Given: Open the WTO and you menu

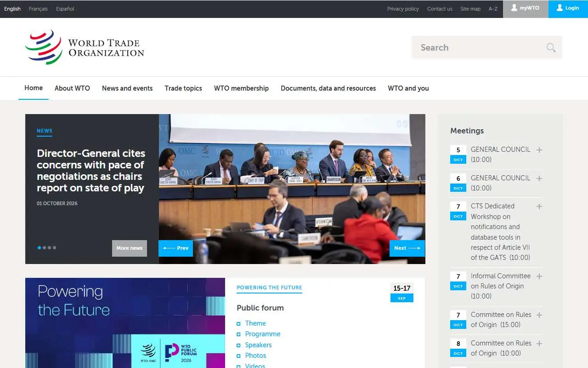Looking at the screenshot, I should coord(408,88).
